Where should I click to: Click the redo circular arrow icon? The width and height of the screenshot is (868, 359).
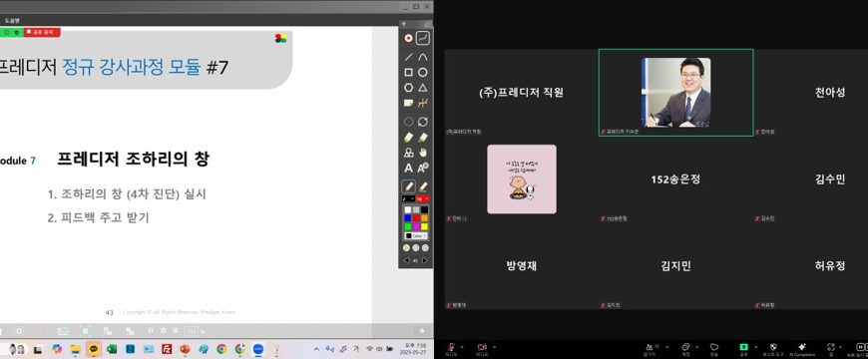[x=423, y=121]
